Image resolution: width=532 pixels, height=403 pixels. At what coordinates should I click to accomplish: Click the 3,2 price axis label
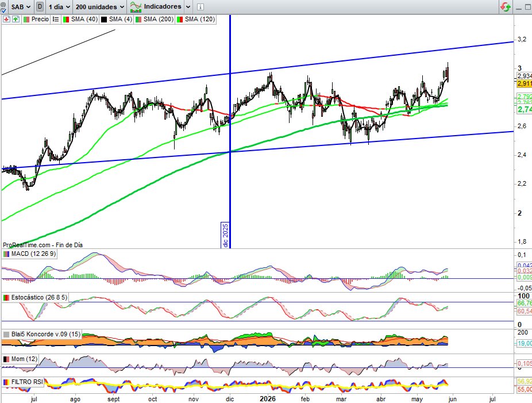pyautogui.click(x=522, y=40)
